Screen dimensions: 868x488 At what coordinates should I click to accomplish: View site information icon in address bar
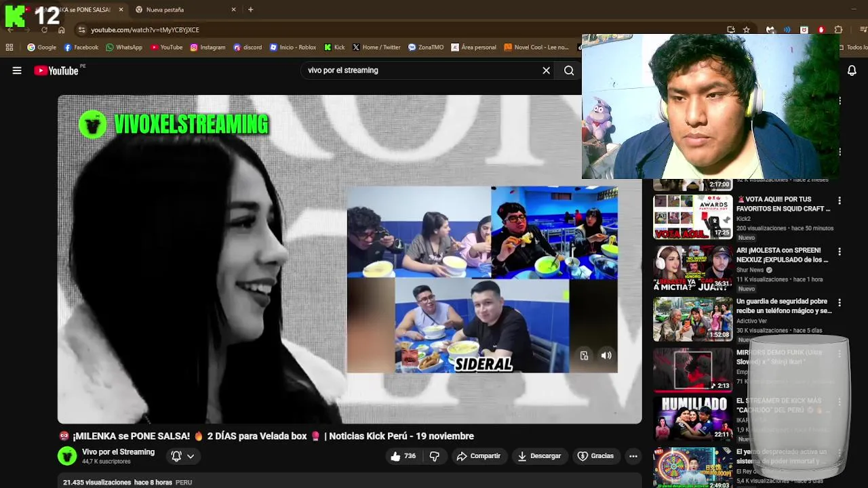pyautogui.click(x=81, y=30)
